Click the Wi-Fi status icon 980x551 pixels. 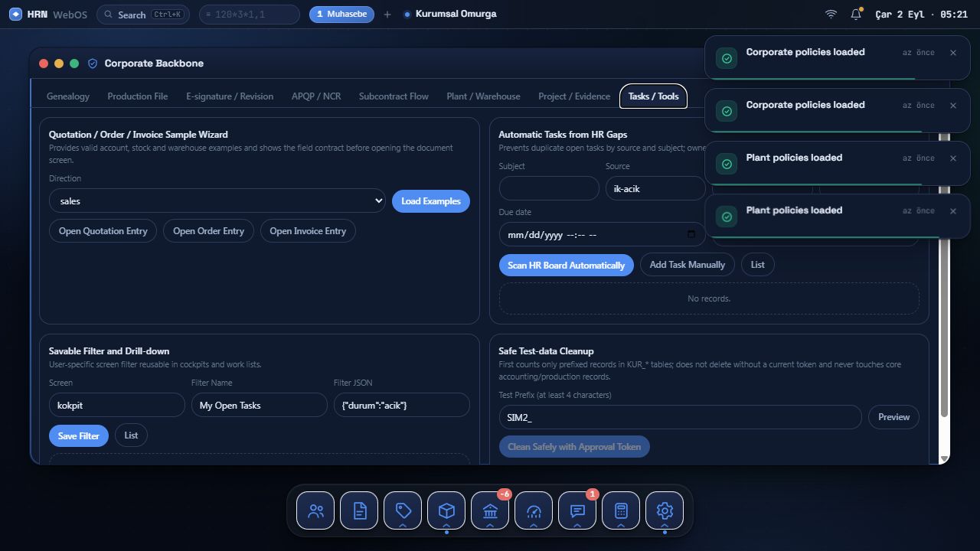click(831, 15)
